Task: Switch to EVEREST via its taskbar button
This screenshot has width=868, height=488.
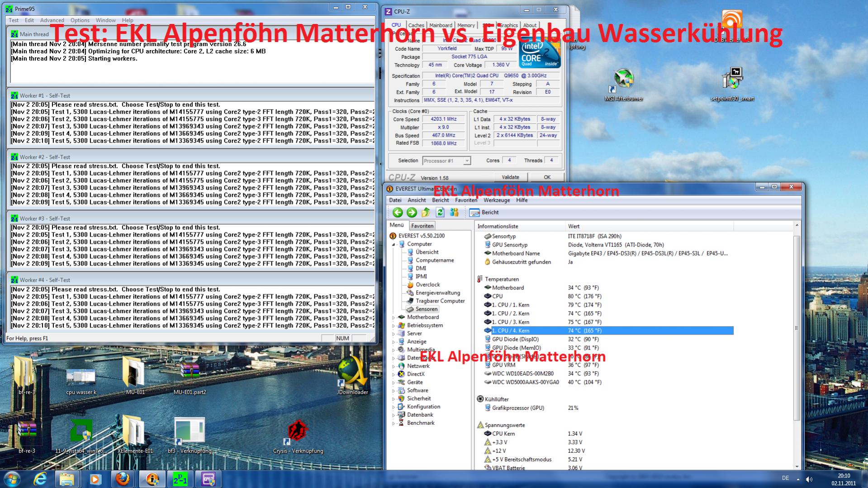Action: pos(152,479)
